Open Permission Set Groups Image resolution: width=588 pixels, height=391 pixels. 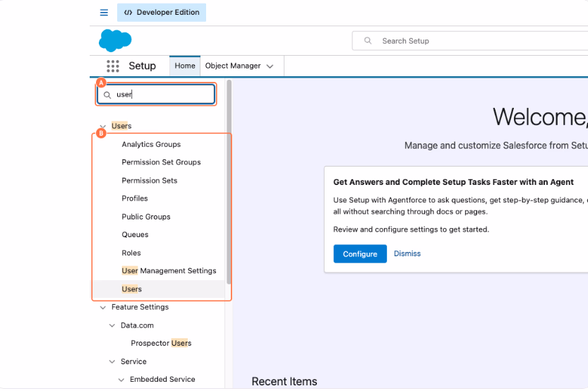pyautogui.click(x=161, y=162)
